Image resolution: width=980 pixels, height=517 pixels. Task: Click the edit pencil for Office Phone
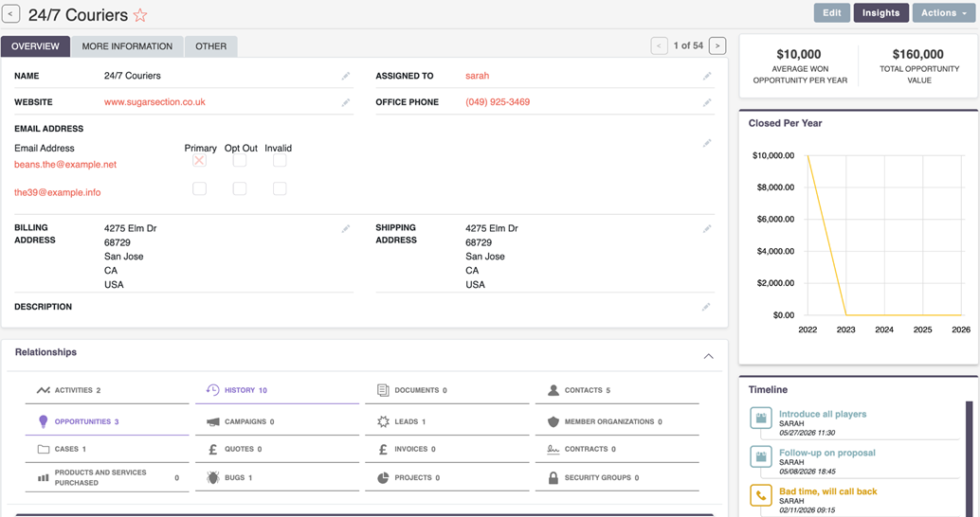707,102
